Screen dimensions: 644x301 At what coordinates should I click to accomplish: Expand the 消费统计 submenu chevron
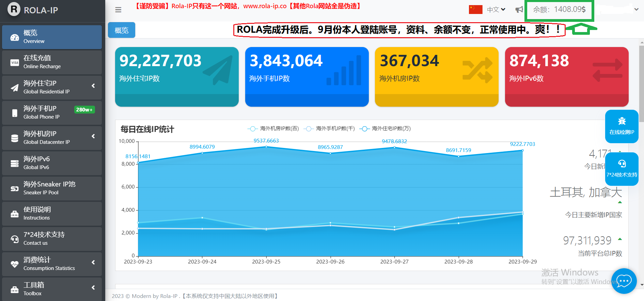[93, 262]
